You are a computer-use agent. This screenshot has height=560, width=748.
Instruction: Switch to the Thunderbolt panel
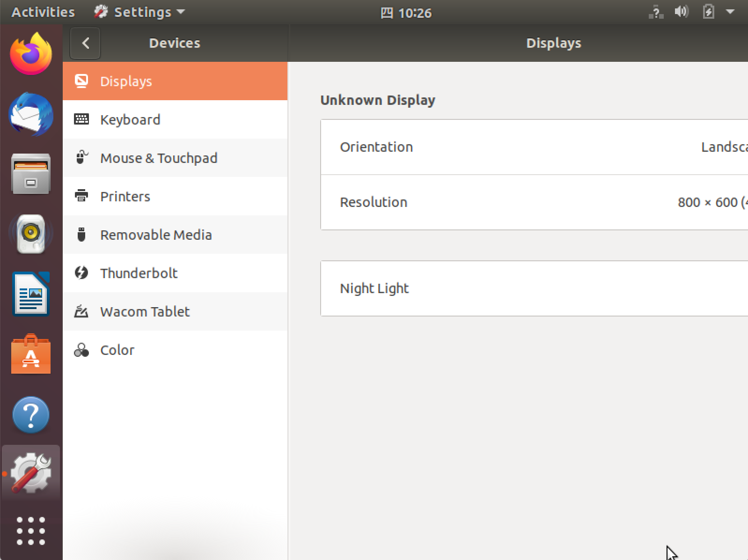175,273
